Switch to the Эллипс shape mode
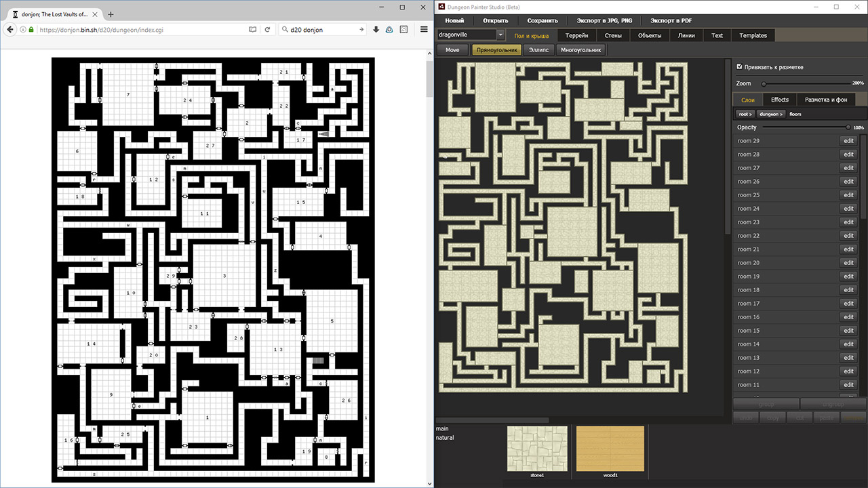Viewport: 868px width, 488px height. coord(539,49)
